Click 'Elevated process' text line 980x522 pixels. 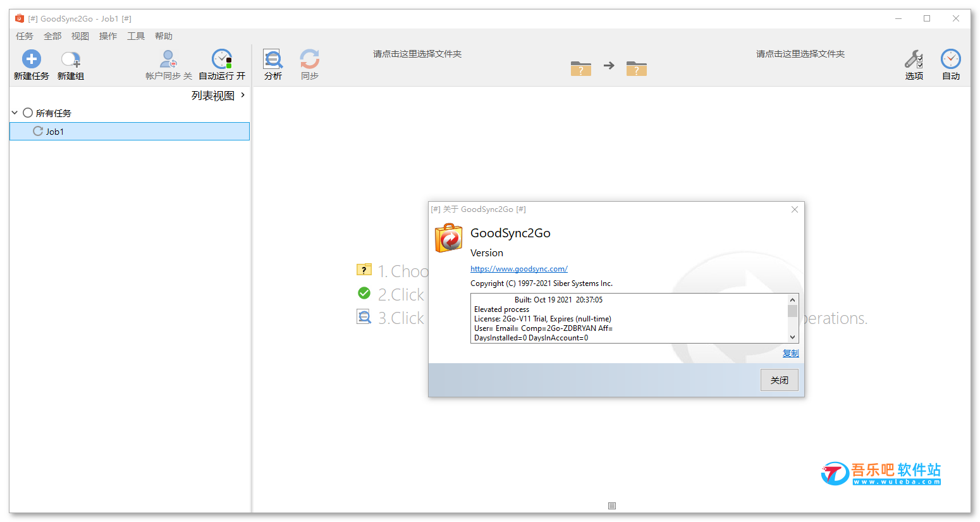[x=502, y=309]
